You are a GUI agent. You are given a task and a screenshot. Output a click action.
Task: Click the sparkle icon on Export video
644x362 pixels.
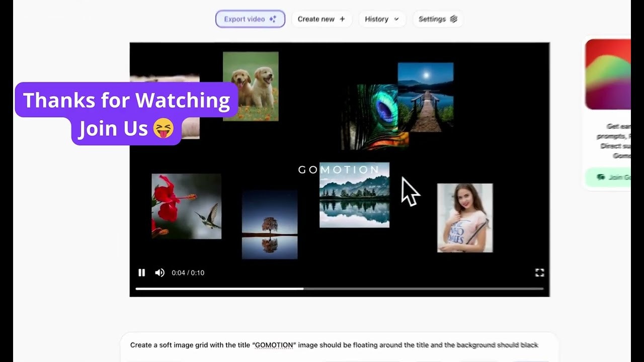pyautogui.click(x=273, y=19)
